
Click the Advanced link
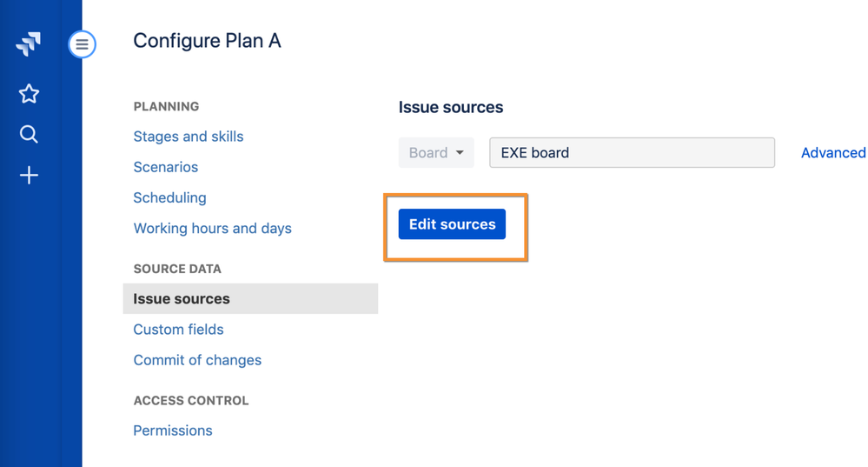coord(832,152)
